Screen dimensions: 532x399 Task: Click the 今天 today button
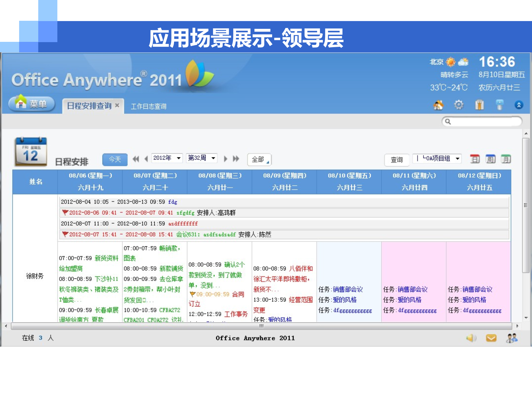[114, 159]
